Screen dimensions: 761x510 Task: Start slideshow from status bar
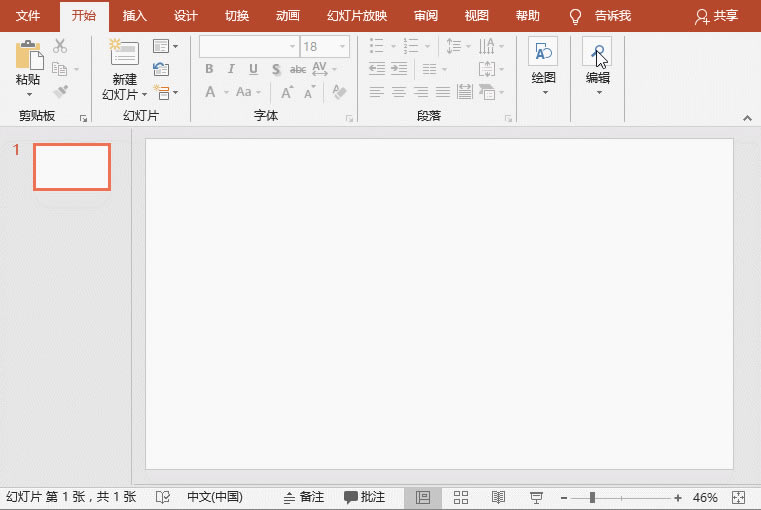pyautogui.click(x=536, y=497)
